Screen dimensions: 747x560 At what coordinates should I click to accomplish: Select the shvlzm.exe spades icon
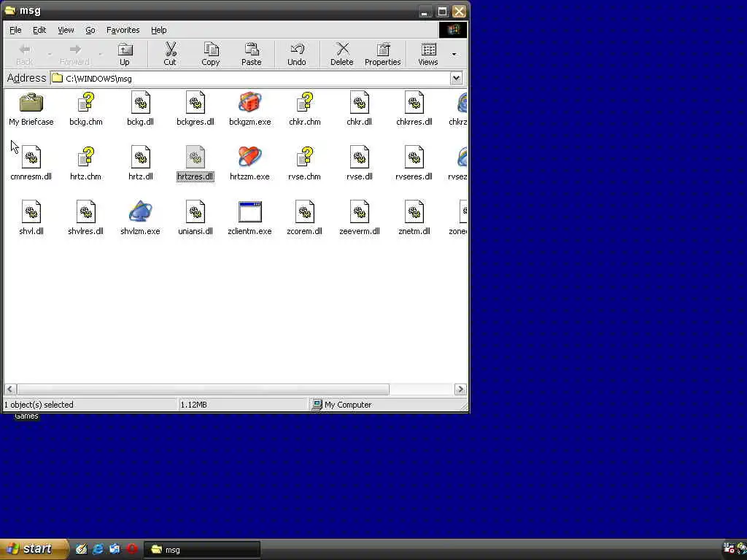pos(140,219)
